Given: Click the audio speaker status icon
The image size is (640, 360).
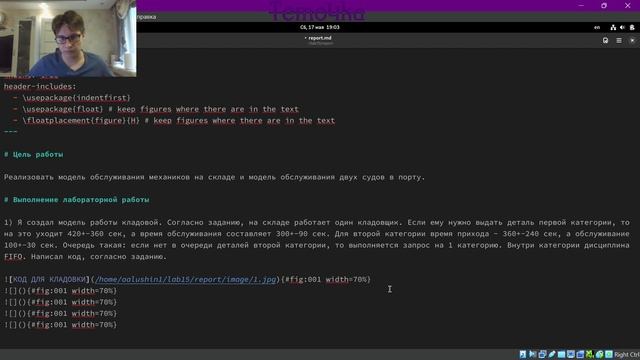Looking at the screenshot, I should 532,354.
